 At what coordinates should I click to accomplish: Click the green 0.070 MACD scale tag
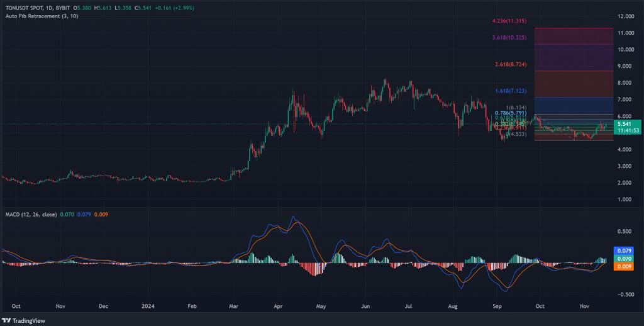625,259
